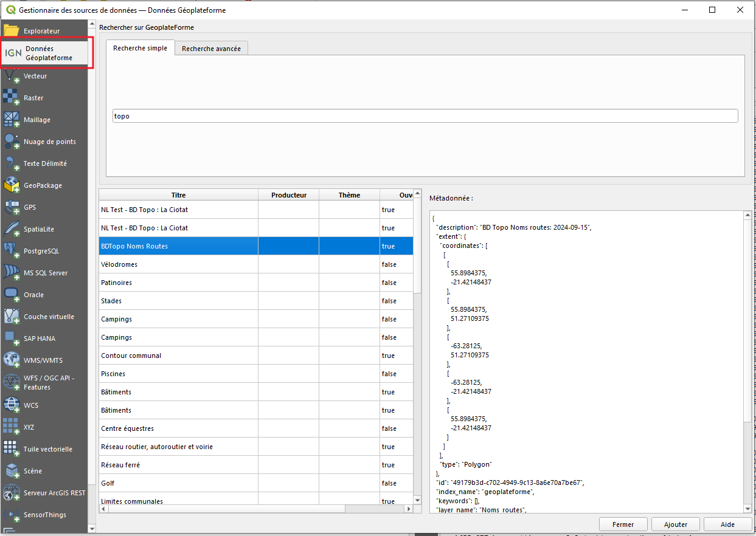The width and height of the screenshot is (756, 536).
Task: Select the Limites communales result row
Action: [x=256, y=500]
